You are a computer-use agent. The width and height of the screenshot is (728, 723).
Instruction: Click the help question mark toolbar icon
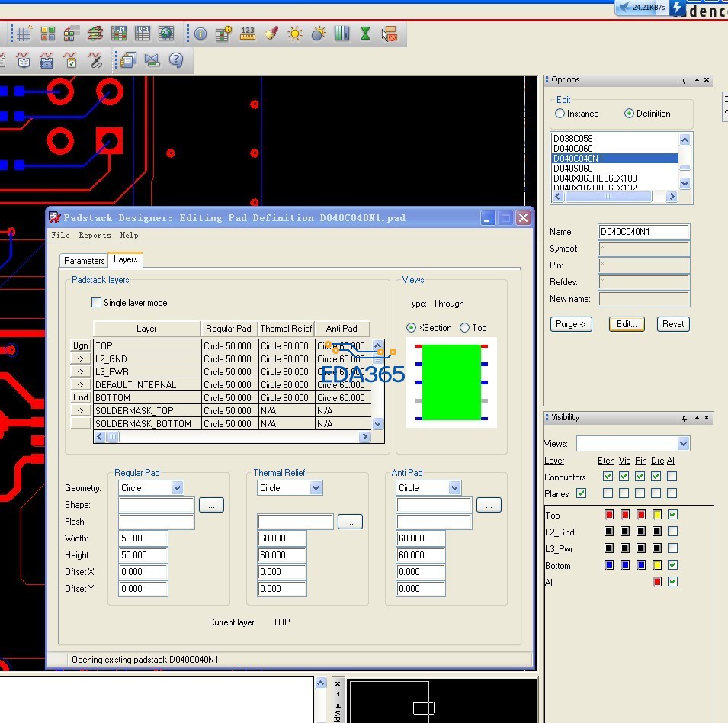coord(175,59)
